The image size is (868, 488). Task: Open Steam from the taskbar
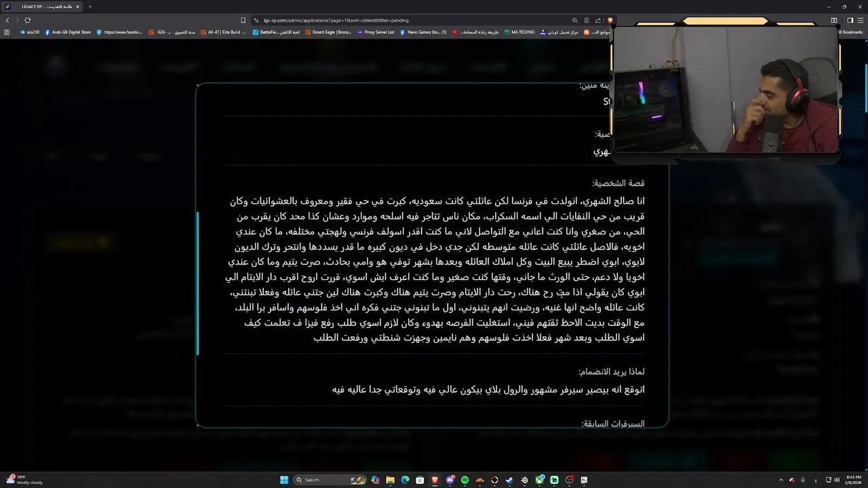coord(509,480)
